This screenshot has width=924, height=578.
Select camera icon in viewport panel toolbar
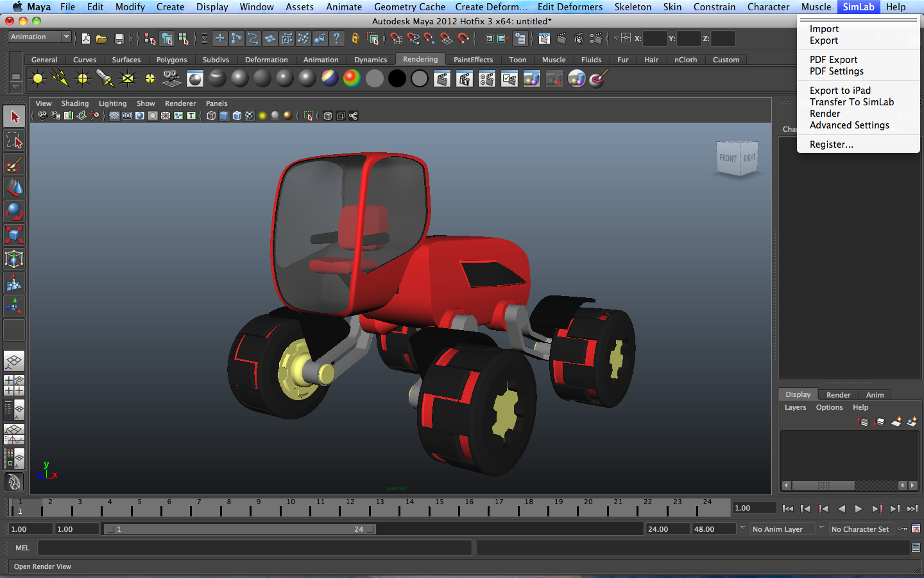coord(42,116)
